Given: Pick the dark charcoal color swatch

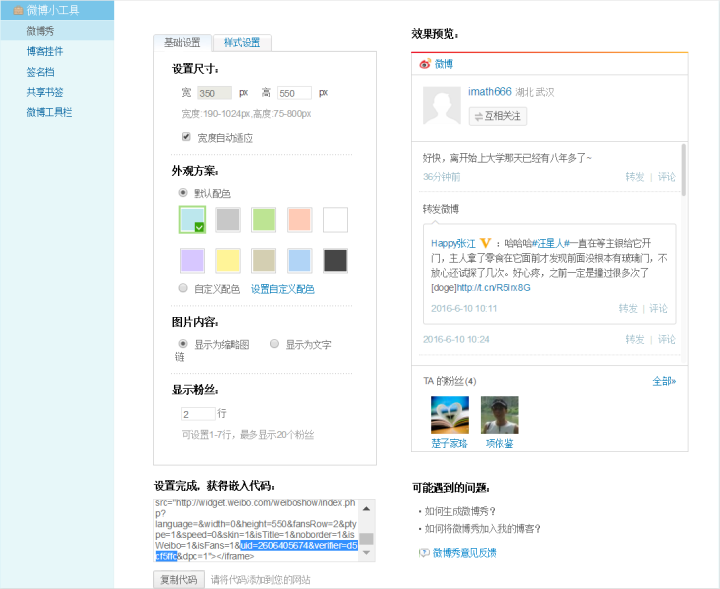Looking at the screenshot, I should tap(335, 261).
